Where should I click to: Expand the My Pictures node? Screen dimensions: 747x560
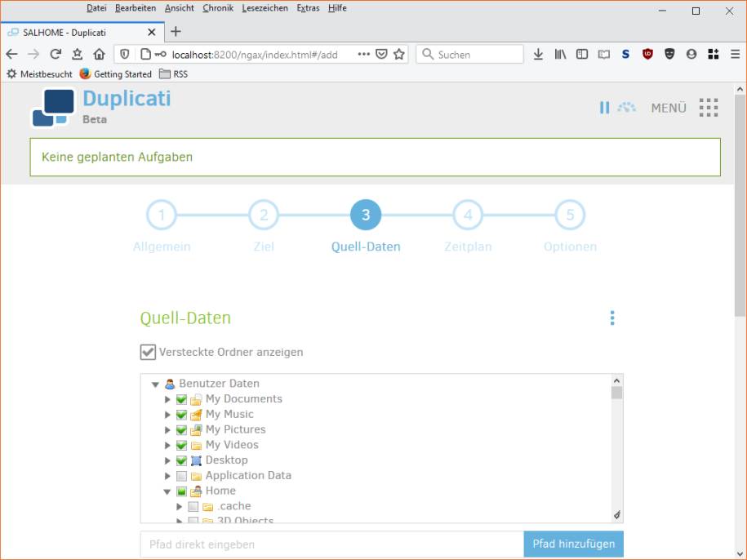[167, 429]
